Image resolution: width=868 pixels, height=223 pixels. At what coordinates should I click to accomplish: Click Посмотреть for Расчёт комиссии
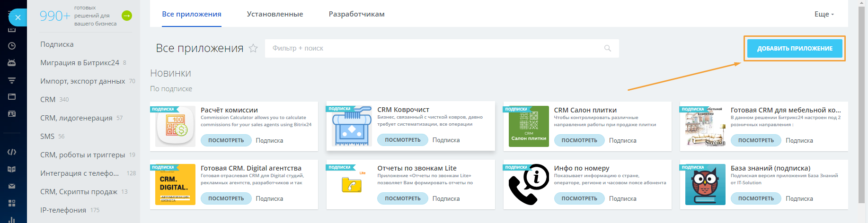click(x=226, y=140)
